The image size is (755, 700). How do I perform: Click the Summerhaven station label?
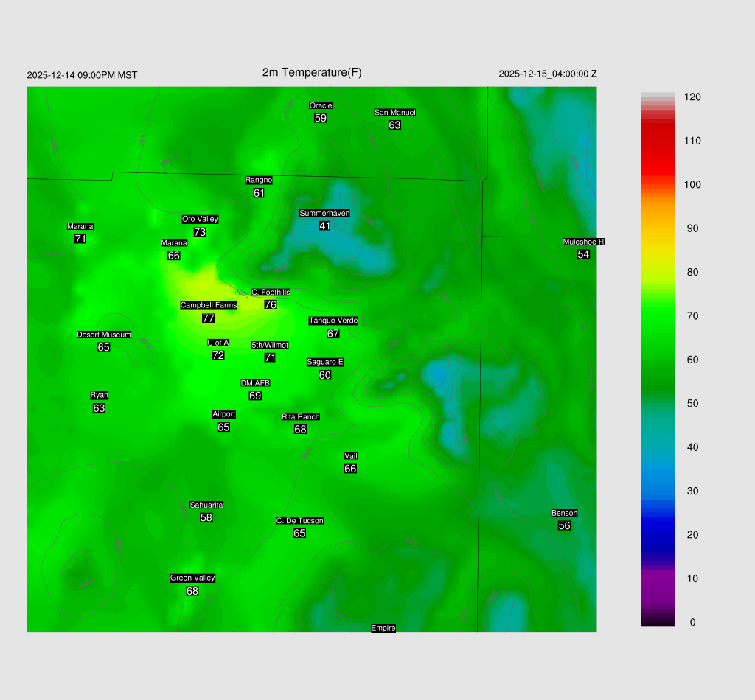pyautogui.click(x=324, y=213)
